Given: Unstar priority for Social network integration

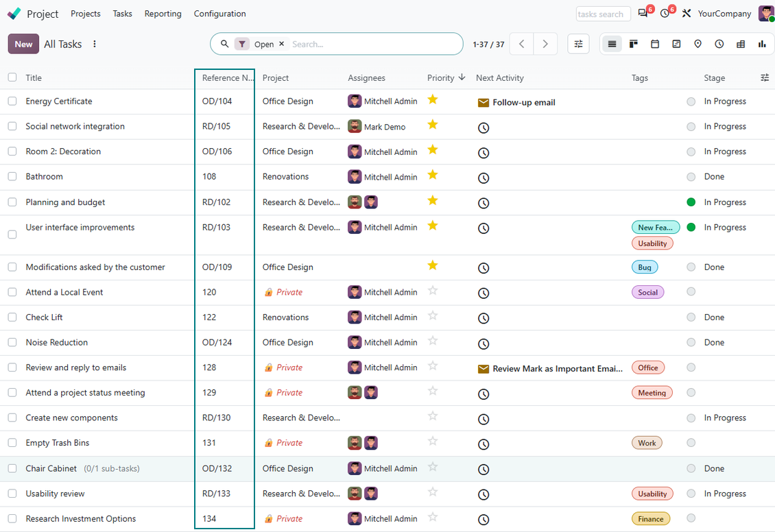Looking at the screenshot, I should [x=433, y=125].
